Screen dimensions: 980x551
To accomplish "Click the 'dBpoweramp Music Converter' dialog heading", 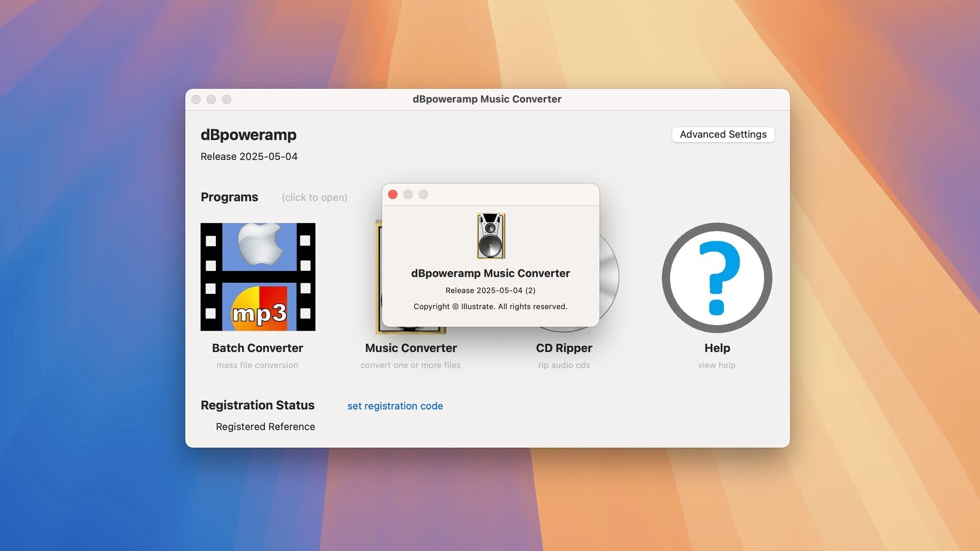I will point(491,273).
